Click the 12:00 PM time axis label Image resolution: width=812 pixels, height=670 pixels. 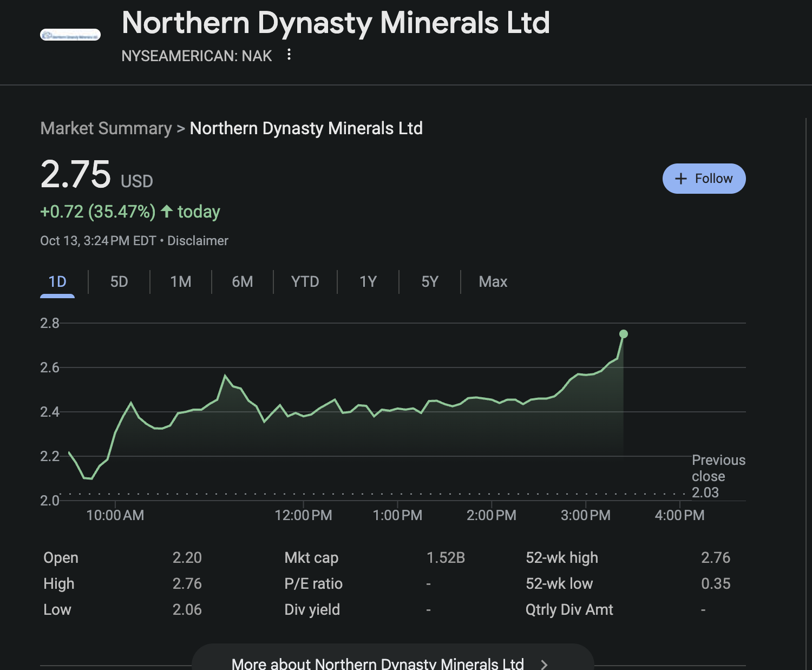point(303,515)
